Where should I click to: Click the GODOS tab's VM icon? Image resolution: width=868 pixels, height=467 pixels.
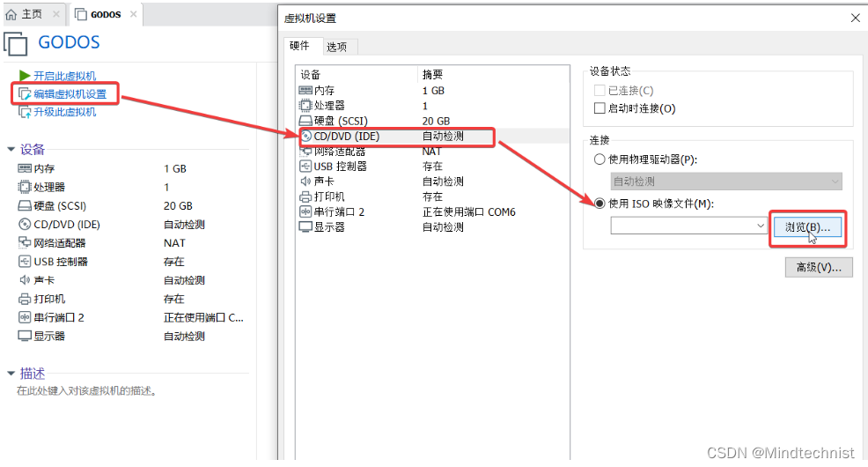[x=81, y=14]
